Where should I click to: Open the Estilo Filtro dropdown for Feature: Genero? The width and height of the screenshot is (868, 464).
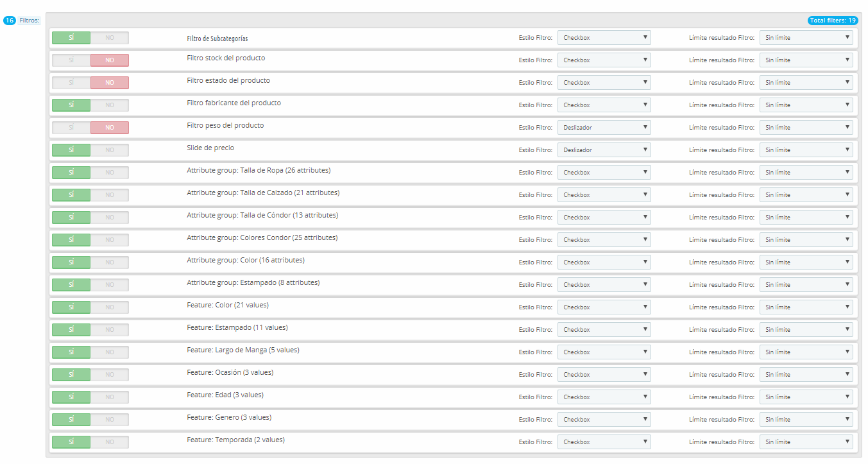tap(604, 420)
